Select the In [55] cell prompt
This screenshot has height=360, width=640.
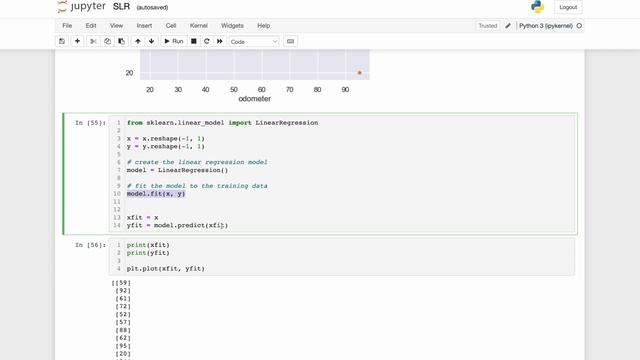[x=90, y=123]
